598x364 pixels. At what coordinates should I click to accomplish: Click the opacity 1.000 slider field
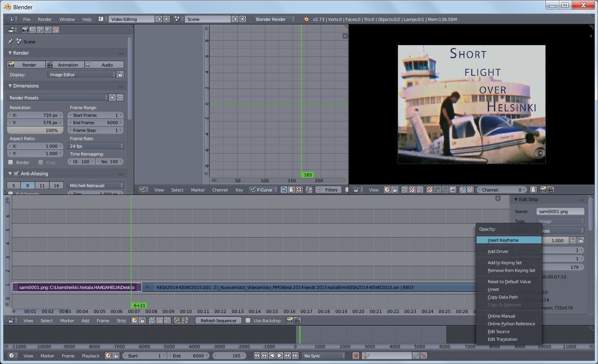(x=555, y=240)
